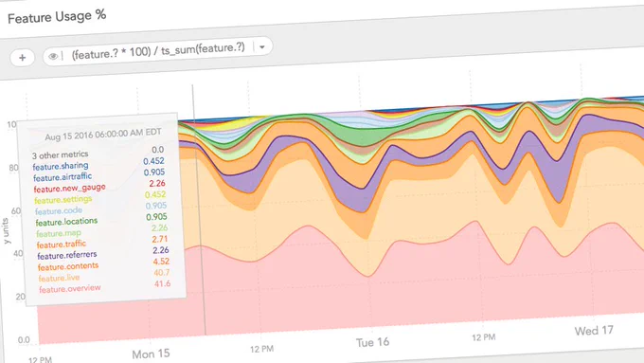Click the 4.52 value for feature.contents
The height and width of the screenshot is (363, 644).
161,262
